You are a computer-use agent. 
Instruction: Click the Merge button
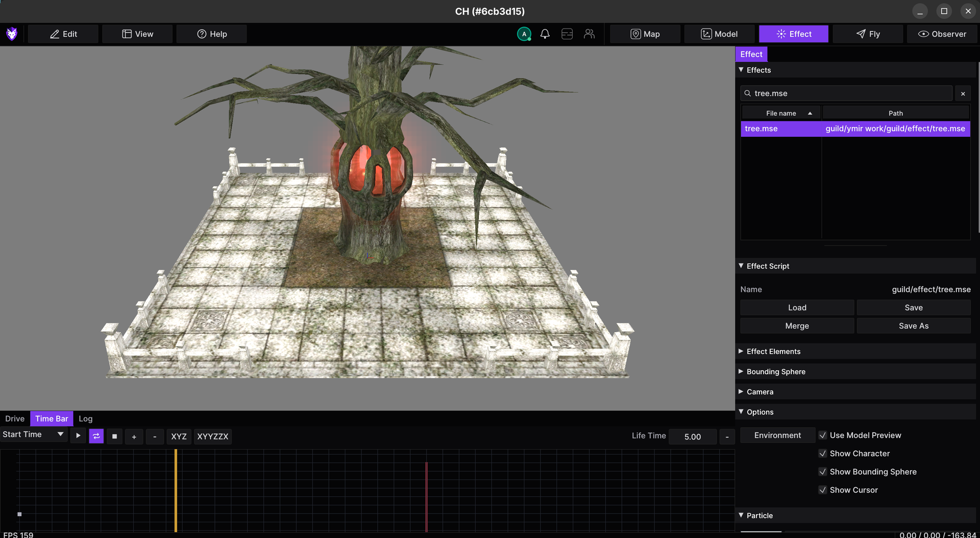pos(797,326)
